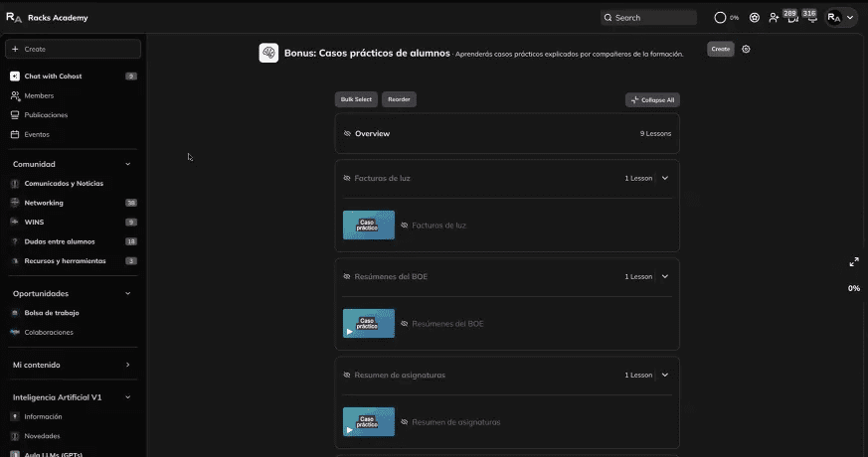Click the add member icon in top bar
Viewport: 868px width, 457px height.
pos(774,18)
